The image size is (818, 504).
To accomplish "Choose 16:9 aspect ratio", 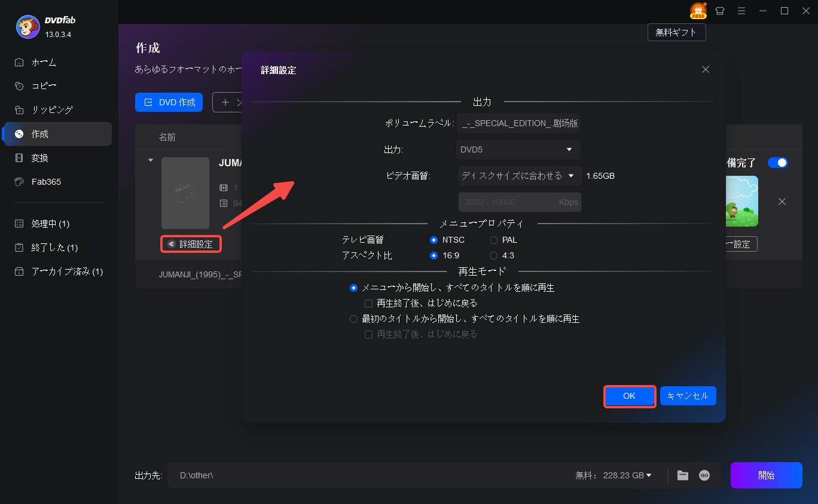I will tap(434, 255).
